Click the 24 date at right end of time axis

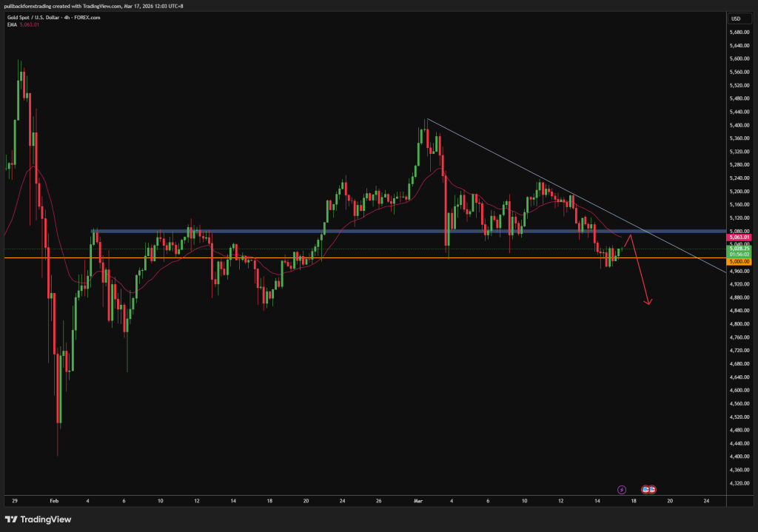(x=706, y=501)
